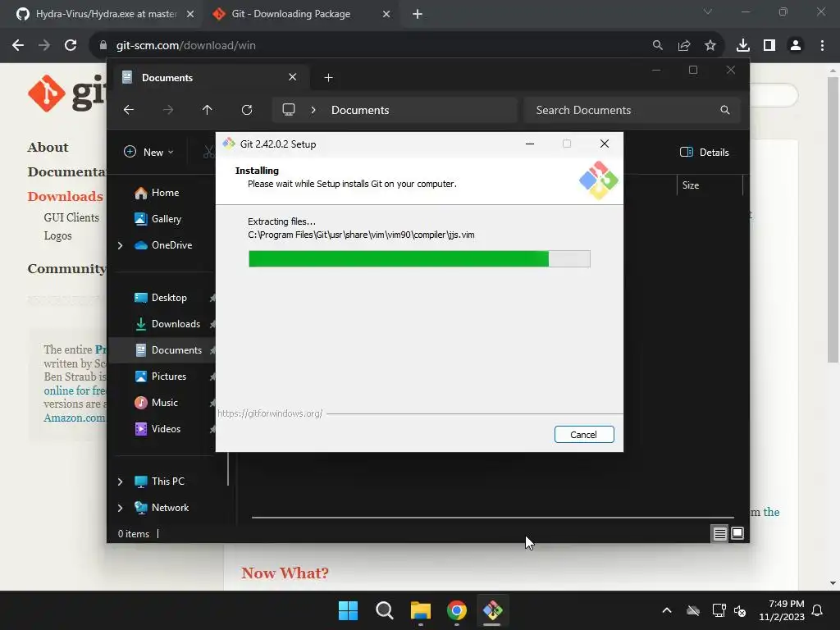Go up one folder in File Explorer
Image resolution: width=840 pixels, height=630 pixels.
click(x=208, y=110)
